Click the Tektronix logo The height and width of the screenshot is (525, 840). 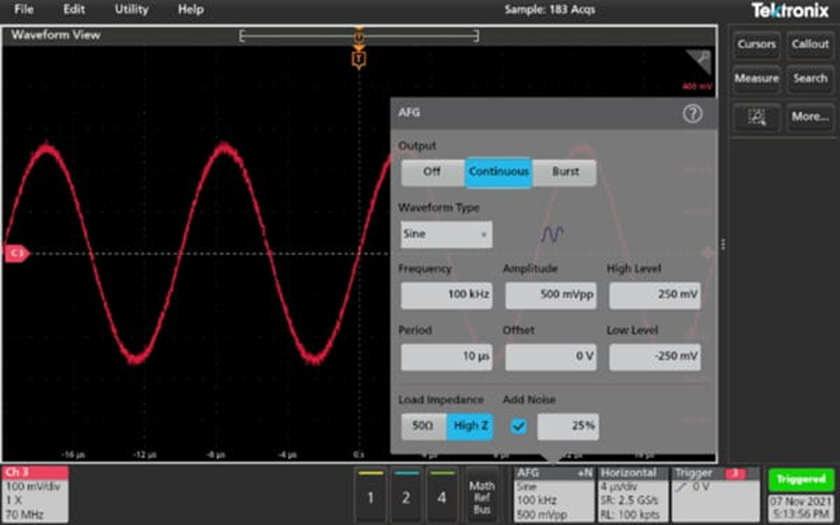(x=790, y=10)
